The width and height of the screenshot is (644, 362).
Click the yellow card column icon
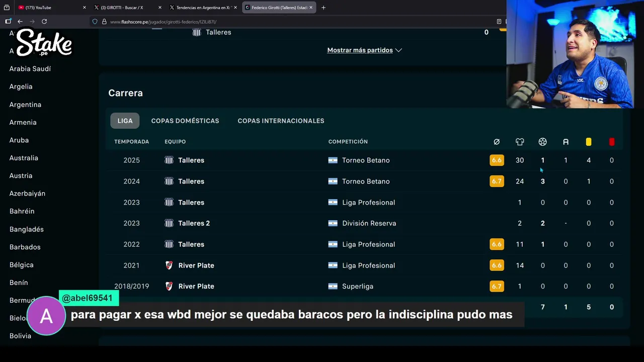pyautogui.click(x=589, y=142)
